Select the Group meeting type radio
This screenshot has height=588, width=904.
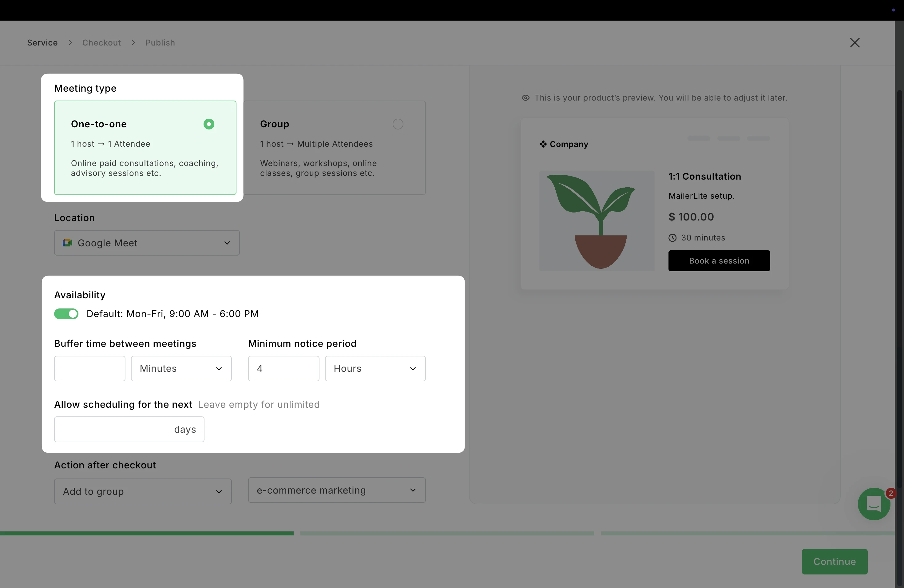click(398, 124)
